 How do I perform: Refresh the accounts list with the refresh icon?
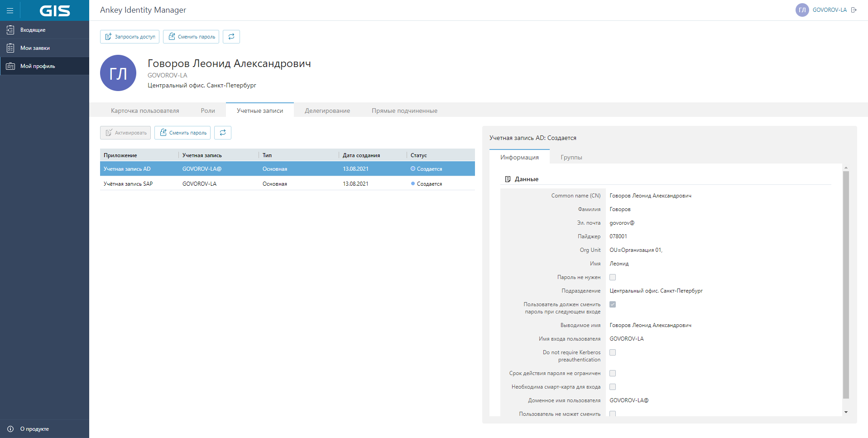(222, 133)
